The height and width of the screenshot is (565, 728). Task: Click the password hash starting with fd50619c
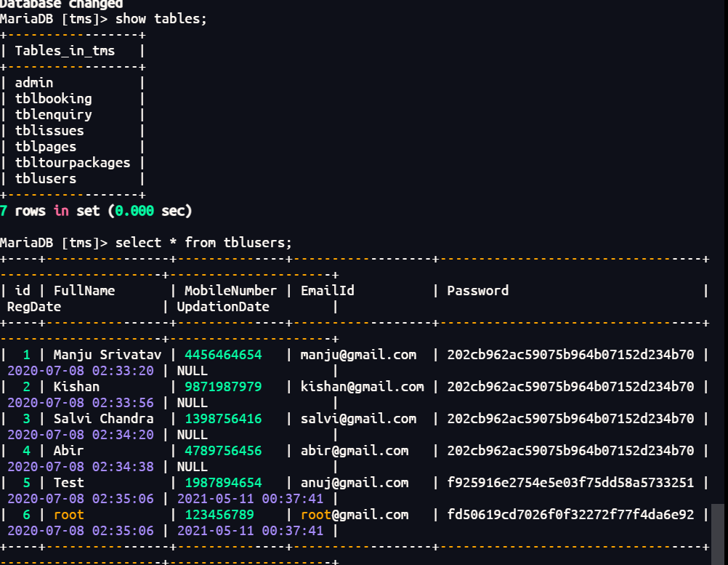click(x=570, y=515)
